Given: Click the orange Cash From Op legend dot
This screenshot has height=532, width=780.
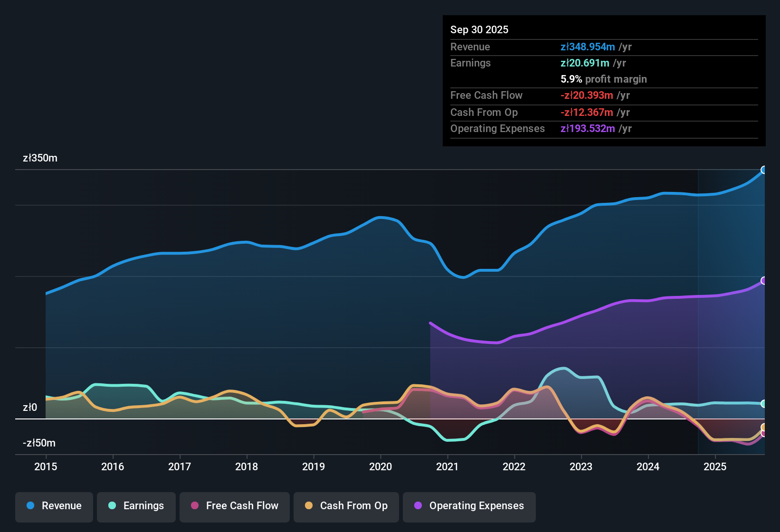Looking at the screenshot, I should tap(309, 506).
